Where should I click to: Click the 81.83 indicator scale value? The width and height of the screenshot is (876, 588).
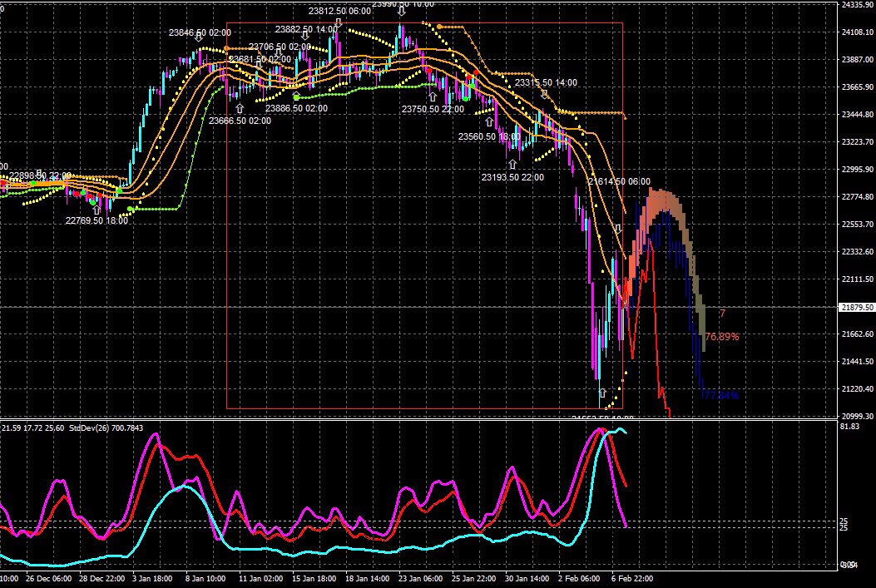point(849,427)
